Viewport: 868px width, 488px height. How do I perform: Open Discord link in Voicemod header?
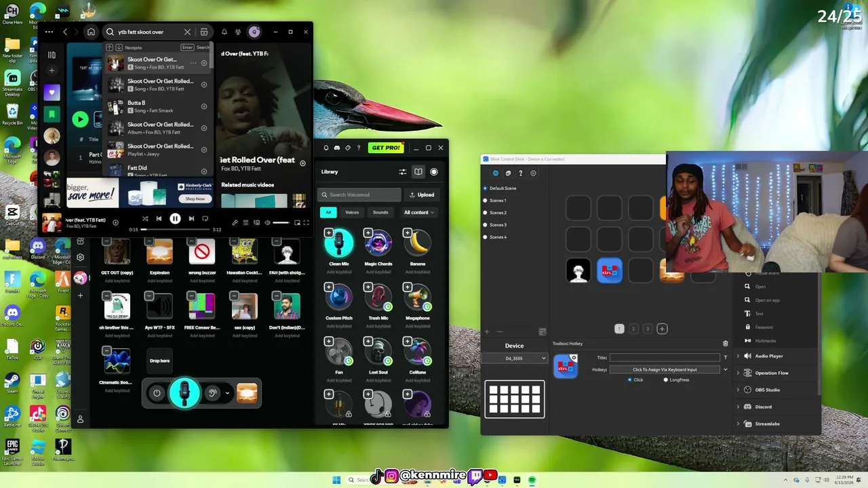click(x=337, y=148)
